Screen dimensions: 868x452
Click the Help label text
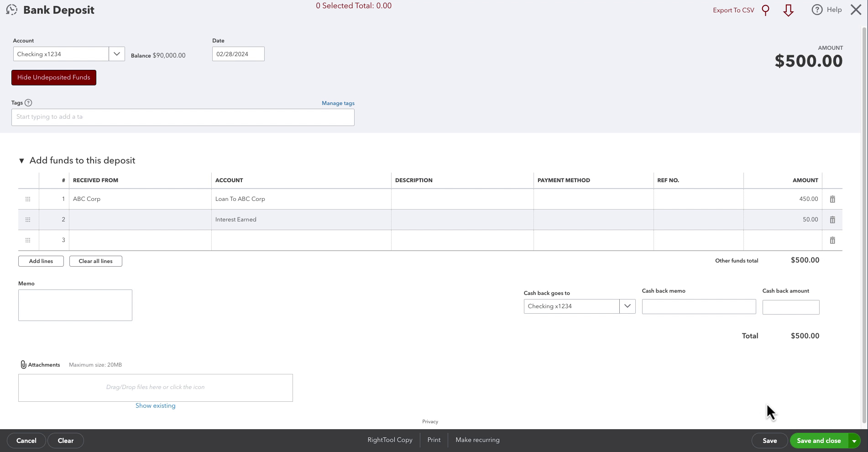[834, 10]
